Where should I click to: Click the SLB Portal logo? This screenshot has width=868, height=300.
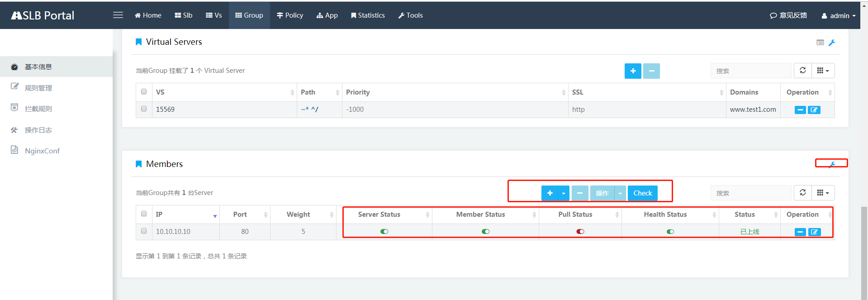[x=43, y=15]
